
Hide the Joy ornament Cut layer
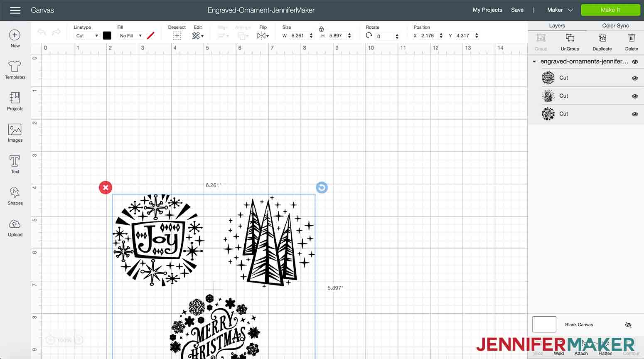(x=635, y=78)
